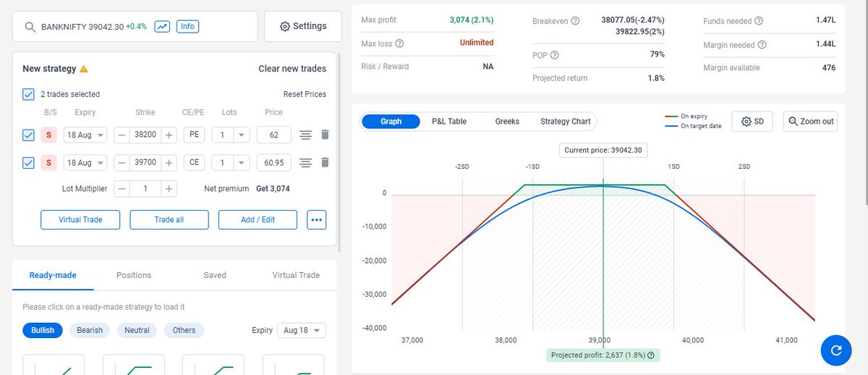Click the Virtual Trade button

(x=80, y=219)
